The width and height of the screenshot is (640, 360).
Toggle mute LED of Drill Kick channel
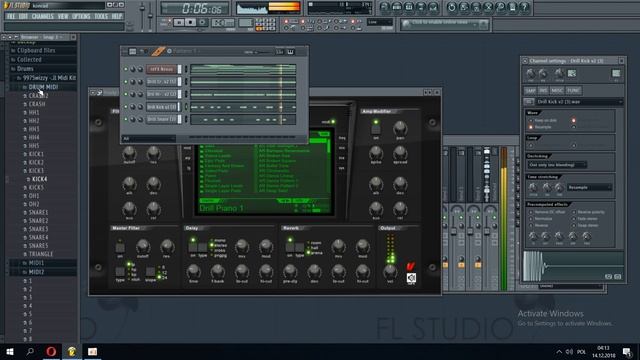coord(126,107)
